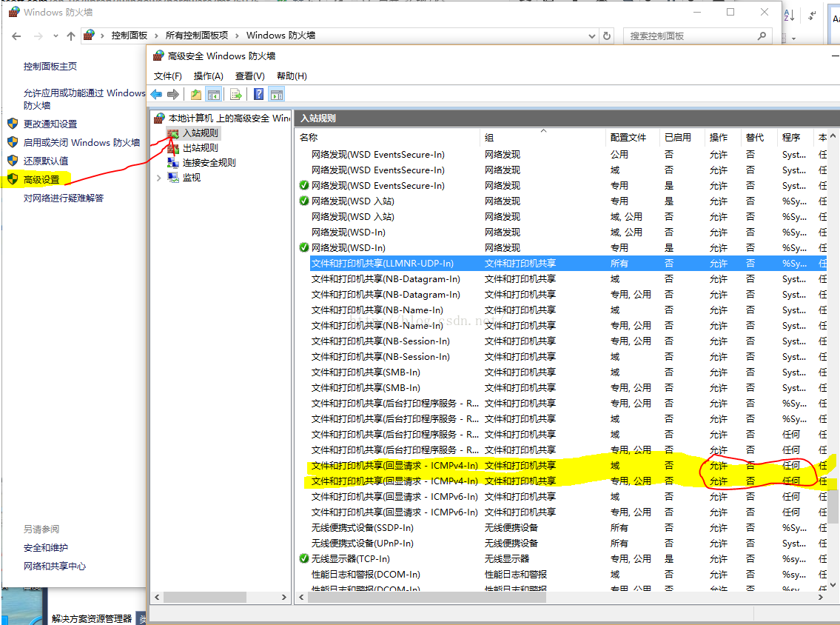Click shield icon beside 还原默认值
Screen dimensions: 840x625
click(13, 160)
